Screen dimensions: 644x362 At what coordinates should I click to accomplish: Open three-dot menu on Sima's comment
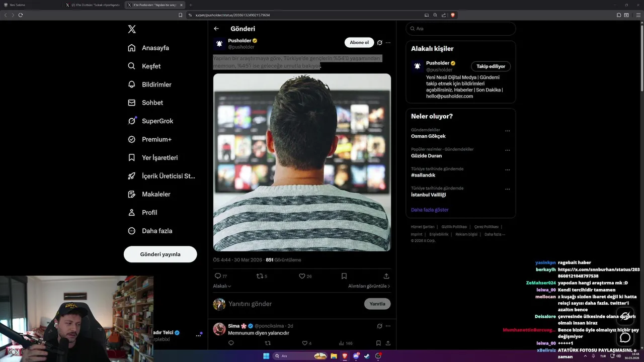point(388,326)
